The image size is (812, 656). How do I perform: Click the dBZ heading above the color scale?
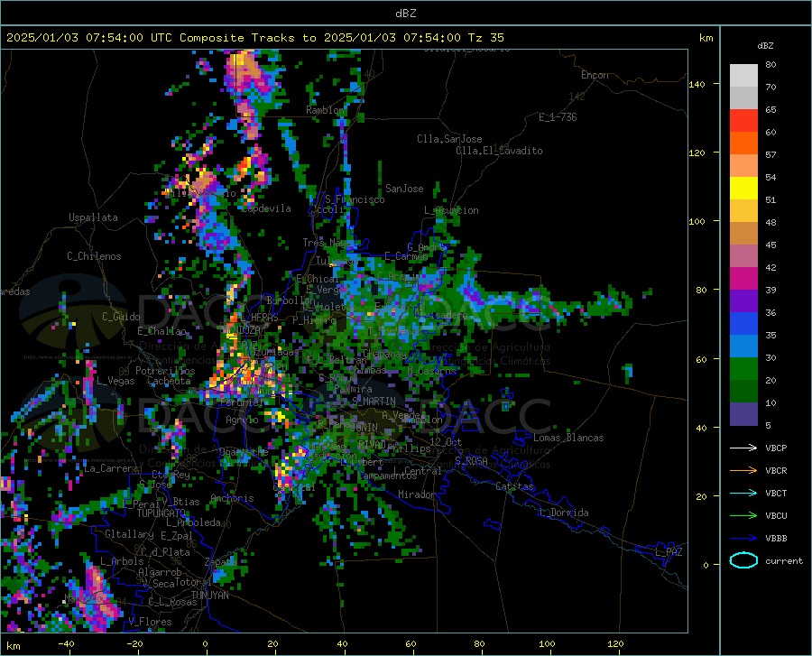click(x=765, y=45)
